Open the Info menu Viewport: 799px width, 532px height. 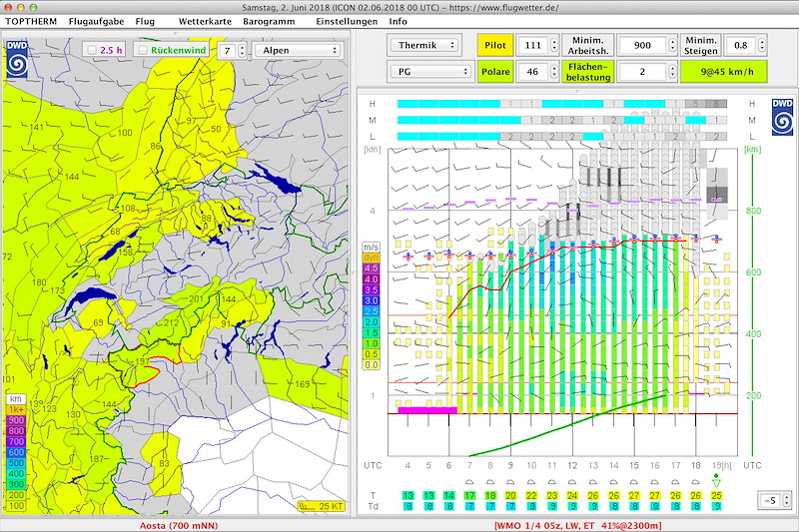pos(398,21)
